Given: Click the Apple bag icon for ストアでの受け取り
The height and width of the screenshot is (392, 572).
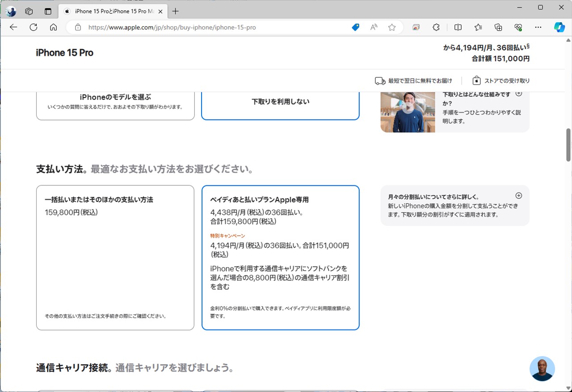Looking at the screenshot, I should (477, 81).
